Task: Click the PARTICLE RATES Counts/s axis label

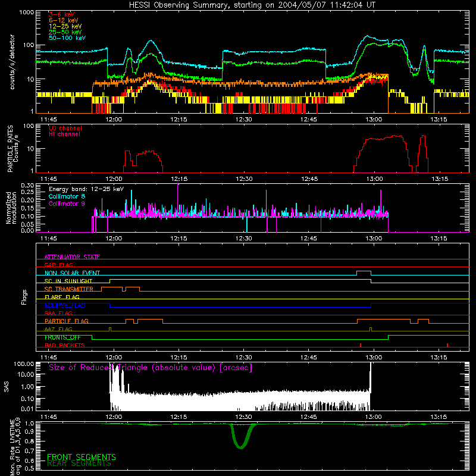Action: (12, 149)
